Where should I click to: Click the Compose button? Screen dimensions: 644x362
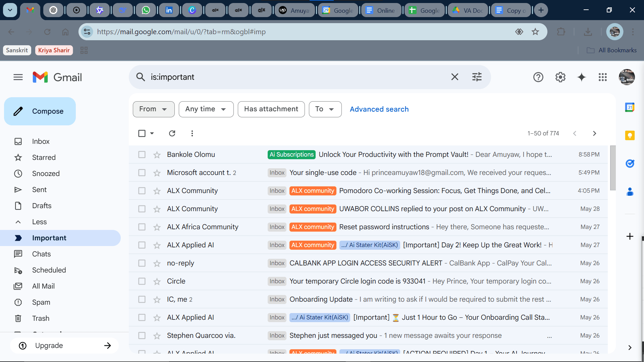[40, 111]
